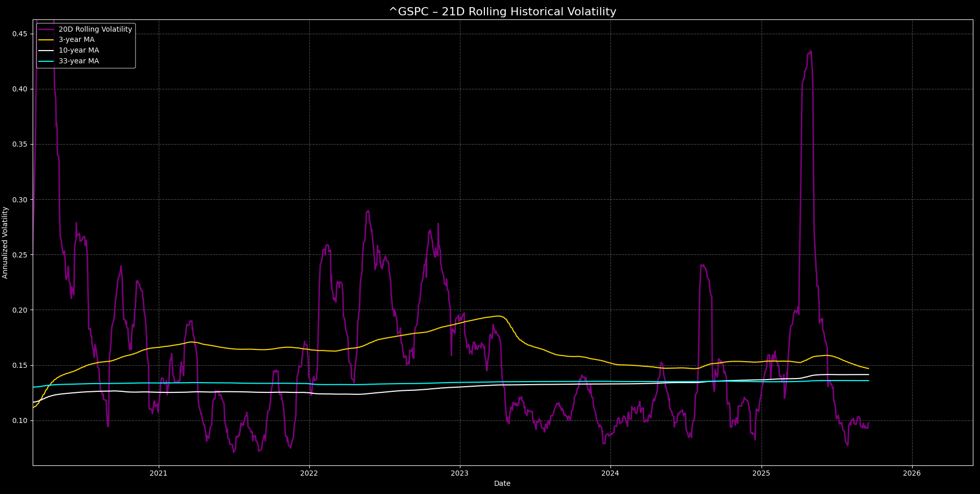Click the white 10-year MA legend swatch

(x=46, y=51)
